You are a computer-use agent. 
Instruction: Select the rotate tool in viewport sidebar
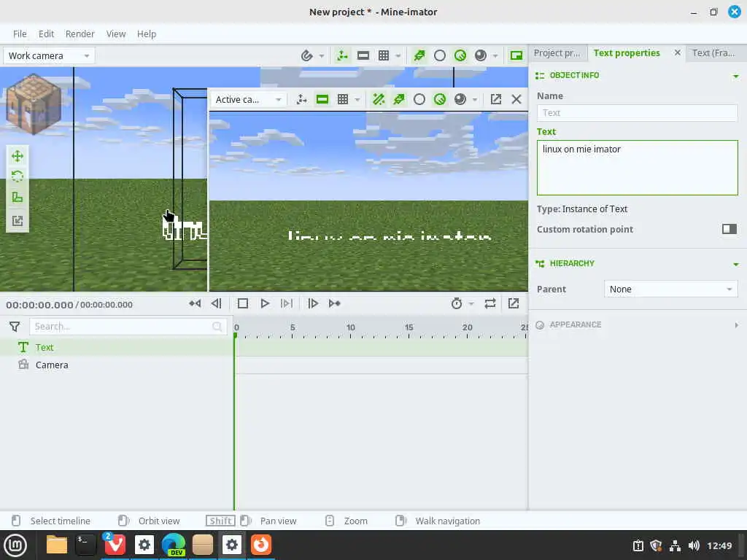pyautogui.click(x=18, y=176)
